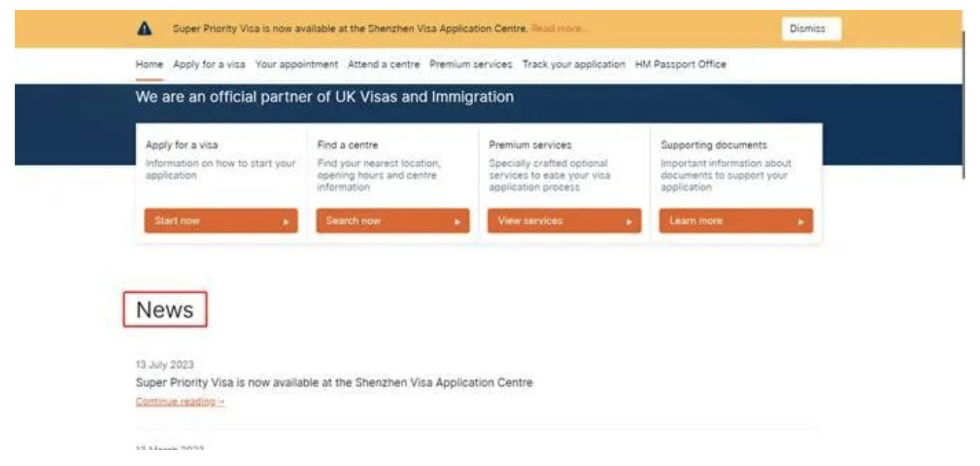The width and height of the screenshot is (980, 466).
Task: Click the warning triangle icon in banner
Action: [x=144, y=29]
